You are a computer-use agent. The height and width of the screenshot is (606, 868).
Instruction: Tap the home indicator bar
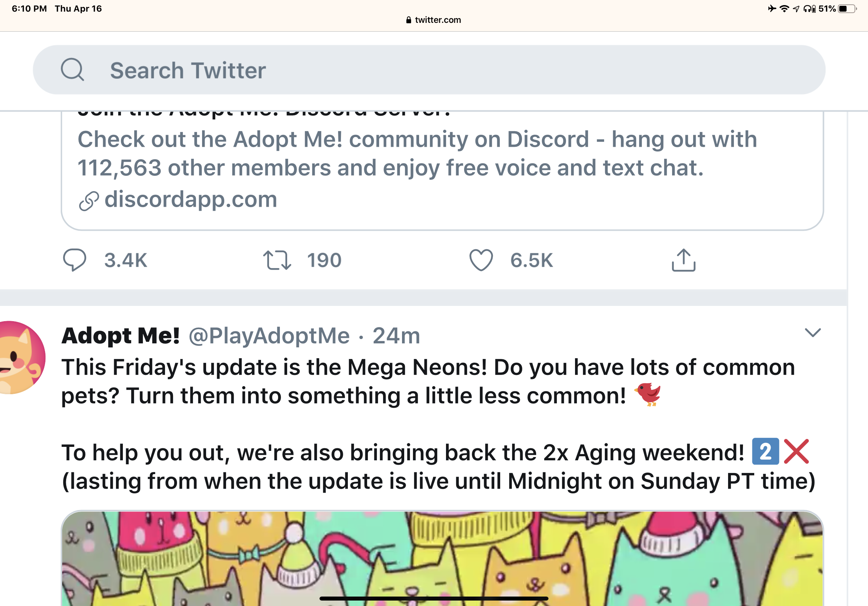pos(434,598)
